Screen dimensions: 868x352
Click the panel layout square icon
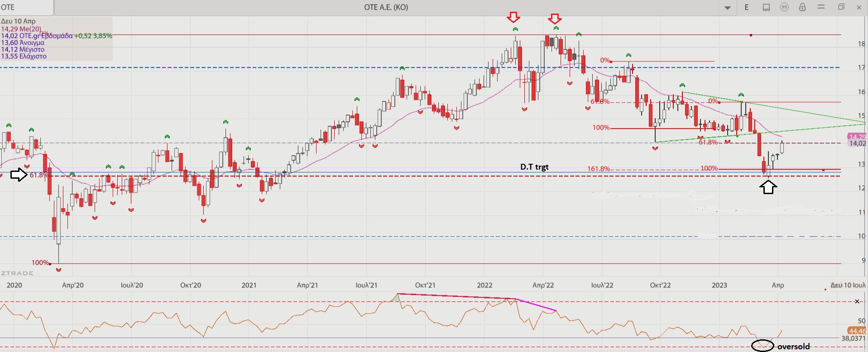tap(766, 7)
